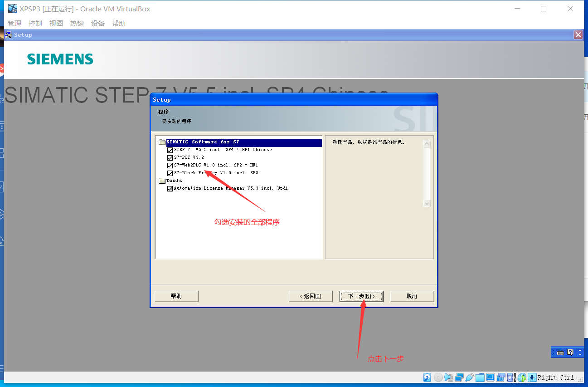Click the display indicator icon
The image size is (588, 387).
pos(490,377)
